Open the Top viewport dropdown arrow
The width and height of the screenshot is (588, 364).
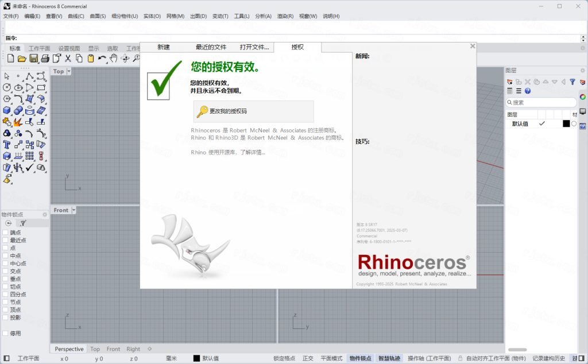69,71
